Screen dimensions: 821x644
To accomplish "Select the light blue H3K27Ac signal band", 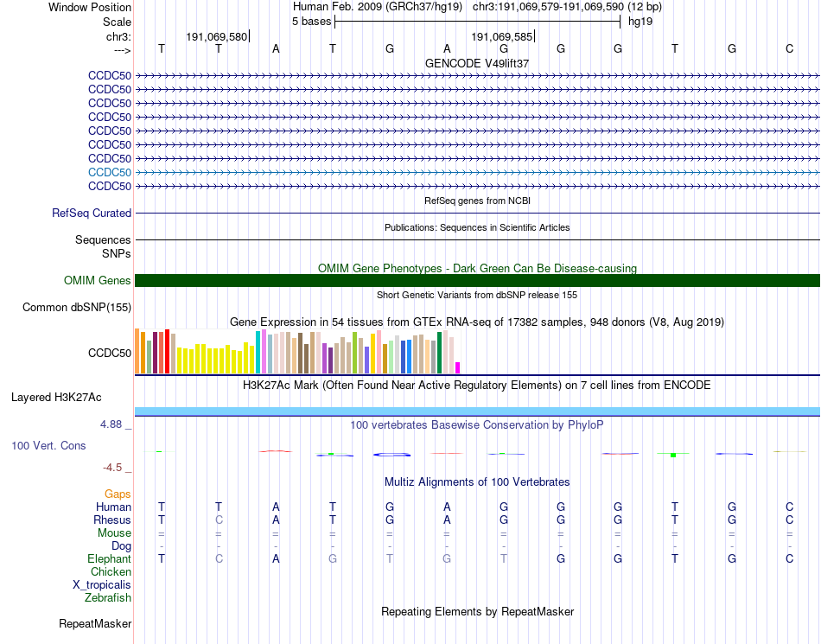I will click(477, 411).
